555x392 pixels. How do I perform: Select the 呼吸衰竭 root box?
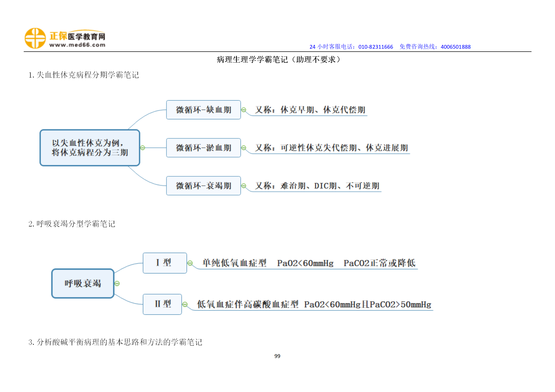[x=83, y=283]
